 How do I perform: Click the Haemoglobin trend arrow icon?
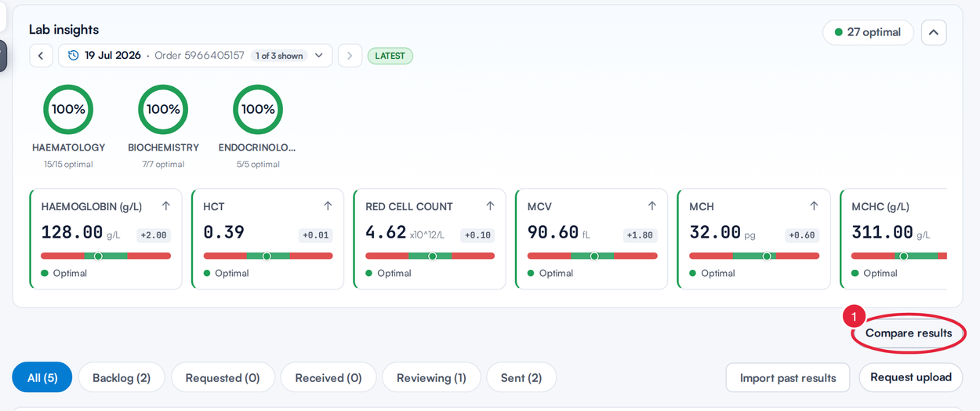165,206
